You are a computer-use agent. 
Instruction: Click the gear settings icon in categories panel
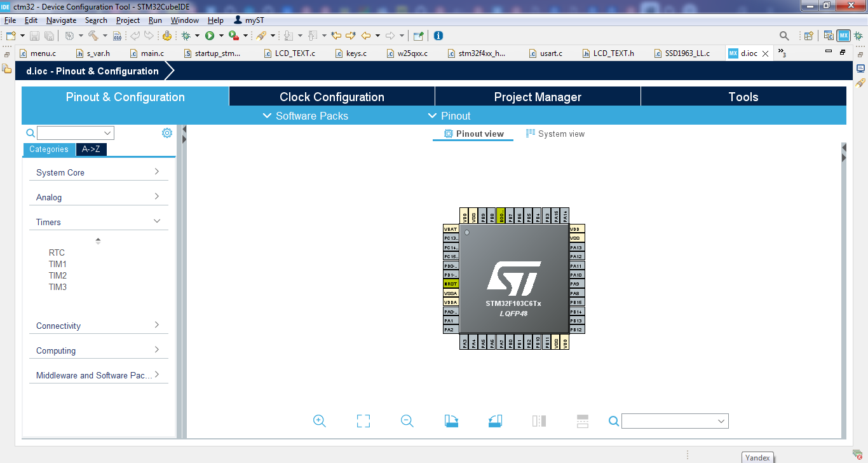[x=167, y=133]
